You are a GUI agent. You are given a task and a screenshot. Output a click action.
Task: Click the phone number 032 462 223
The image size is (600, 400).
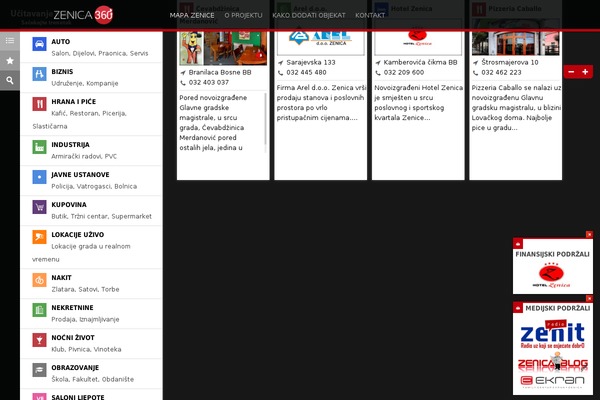pos(501,72)
